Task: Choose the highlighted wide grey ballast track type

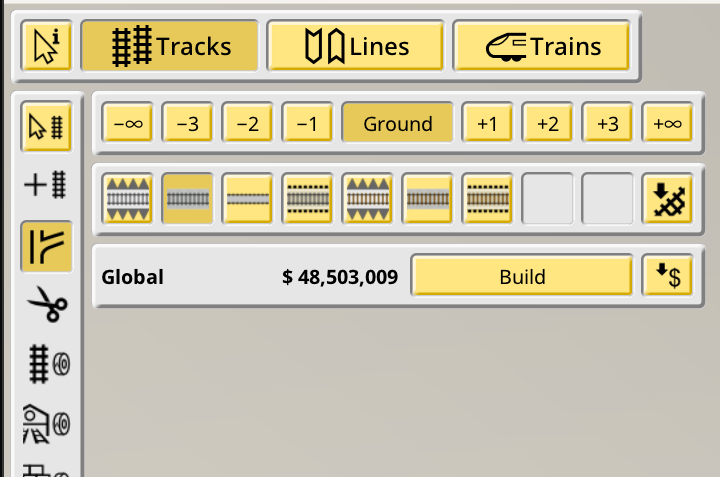Action: pyautogui.click(x=187, y=199)
